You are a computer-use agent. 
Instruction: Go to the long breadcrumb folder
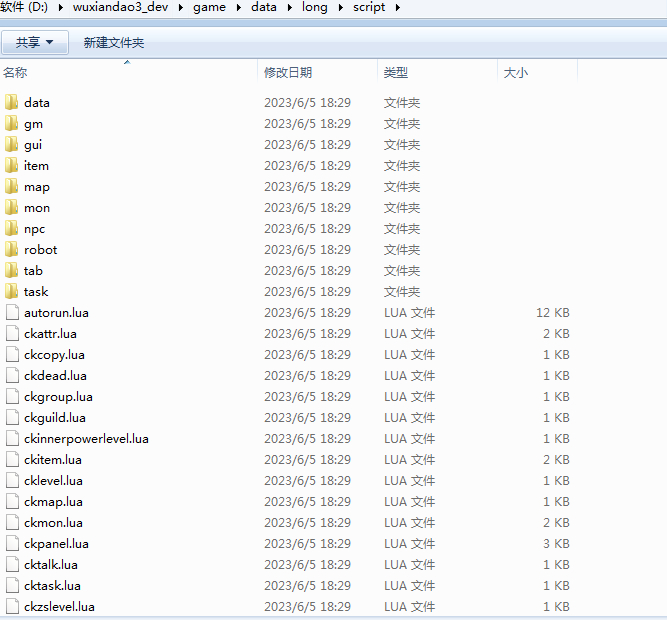[314, 7]
